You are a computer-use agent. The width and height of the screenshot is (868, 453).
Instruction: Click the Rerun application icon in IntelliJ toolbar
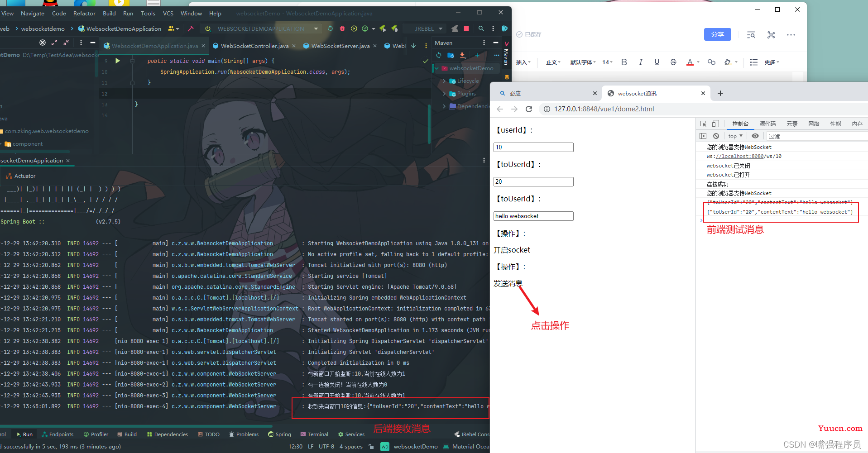[x=330, y=29]
